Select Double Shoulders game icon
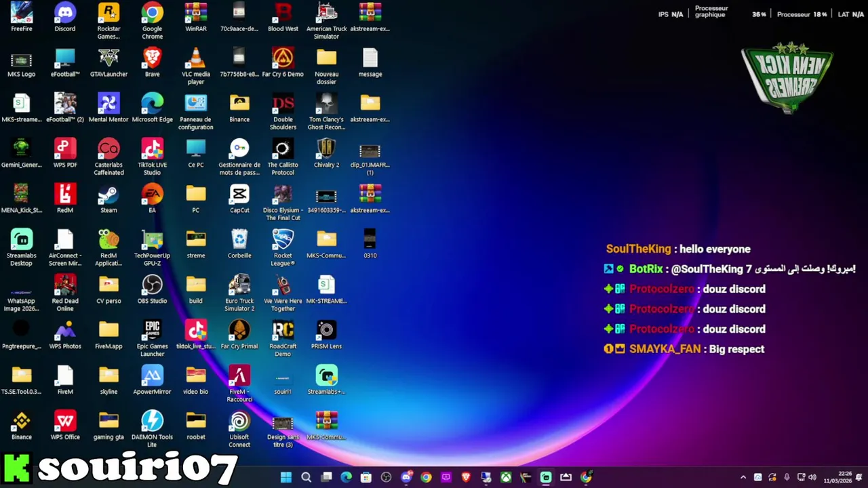868x488 pixels. (283, 112)
